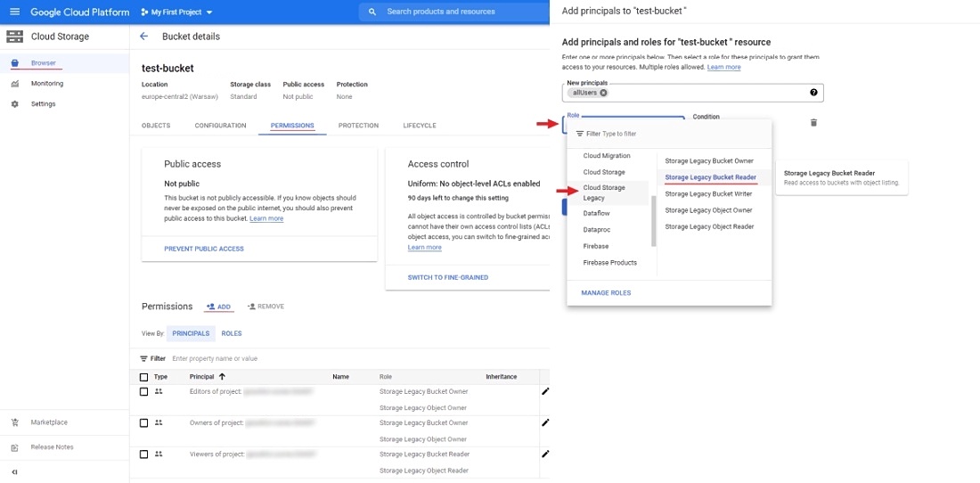Click the Manage Roles link
Screen dimensions: 980x483
(606, 292)
